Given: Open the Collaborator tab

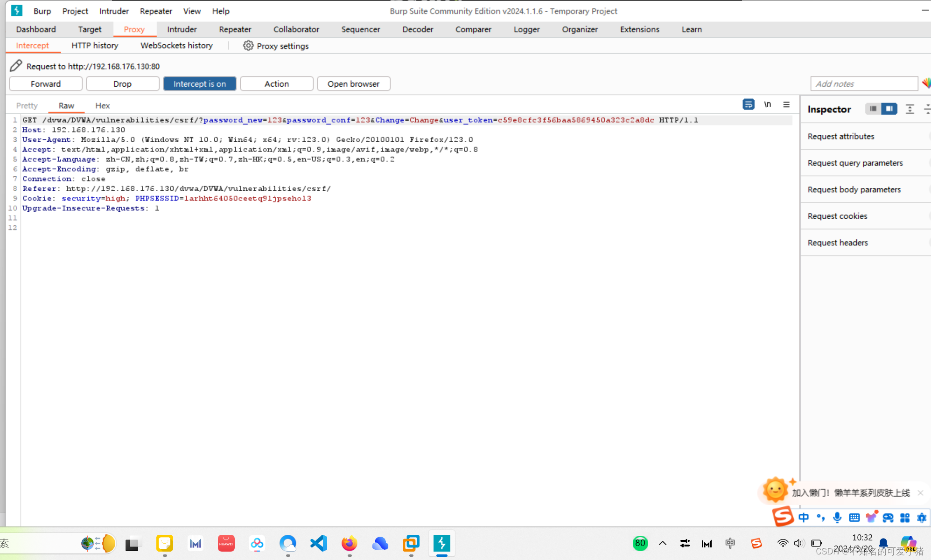Looking at the screenshot, I should point(296,29).
